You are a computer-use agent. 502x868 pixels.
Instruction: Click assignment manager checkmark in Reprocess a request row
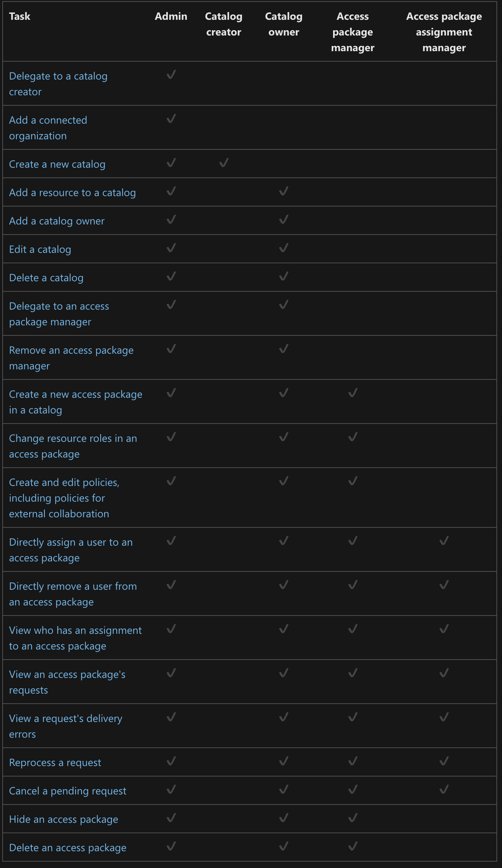tap(444, 761)
